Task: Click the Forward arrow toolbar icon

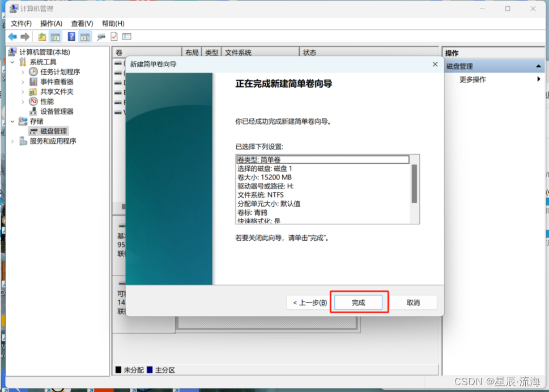Action: (25, 36)
